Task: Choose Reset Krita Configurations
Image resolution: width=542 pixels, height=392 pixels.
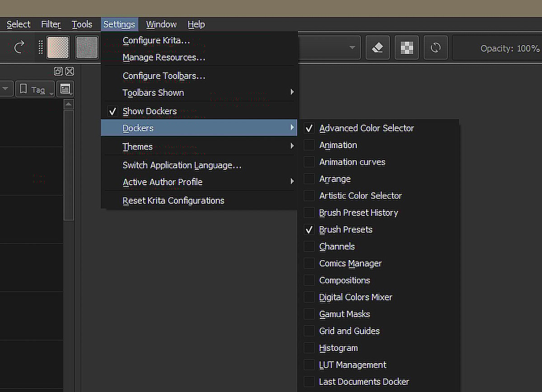Action: tap(199, 201)
